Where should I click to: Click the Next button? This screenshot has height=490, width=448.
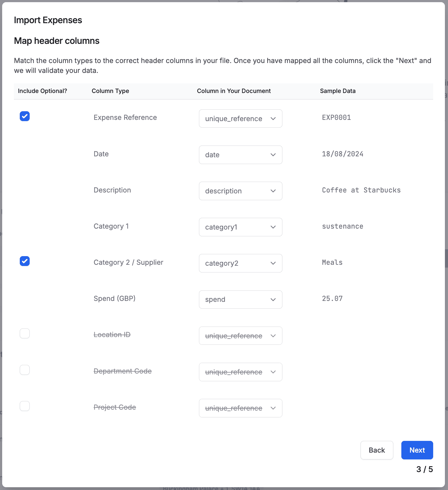point(417,450)
